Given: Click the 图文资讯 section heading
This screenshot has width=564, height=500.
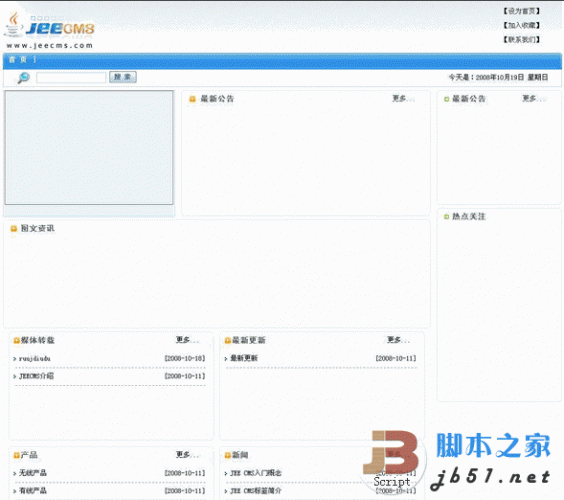Looking at the screenshot, I should 37,228.
